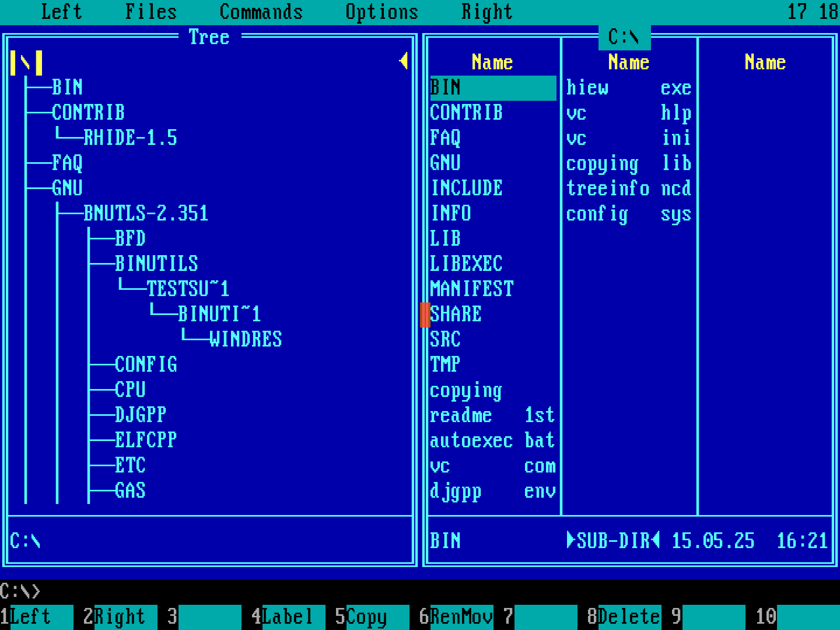
Task: Open the Files menu
Action: coord(151,11)
